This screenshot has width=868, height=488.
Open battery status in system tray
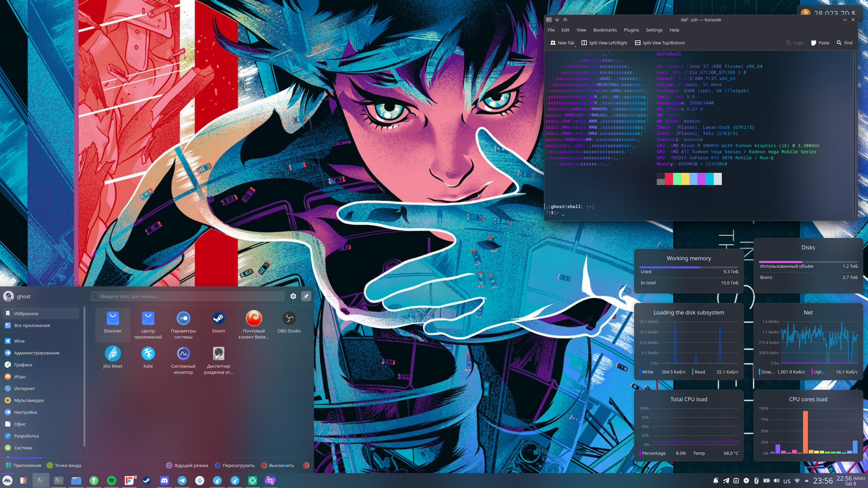click(x=766, y=481)
